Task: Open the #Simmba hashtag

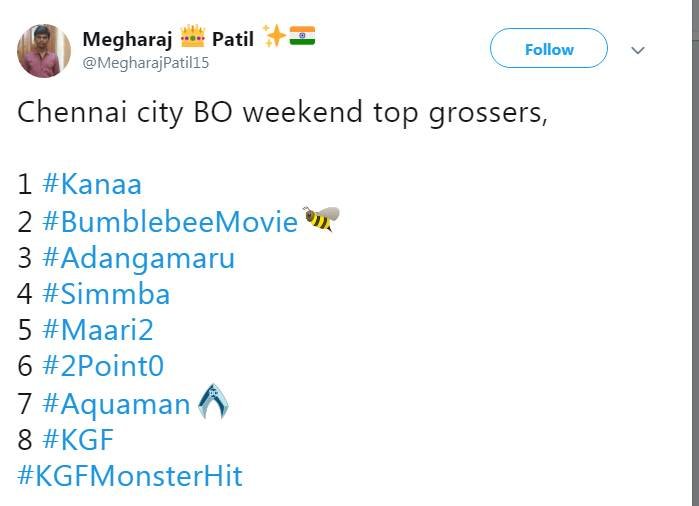Action: click(106, 294)
